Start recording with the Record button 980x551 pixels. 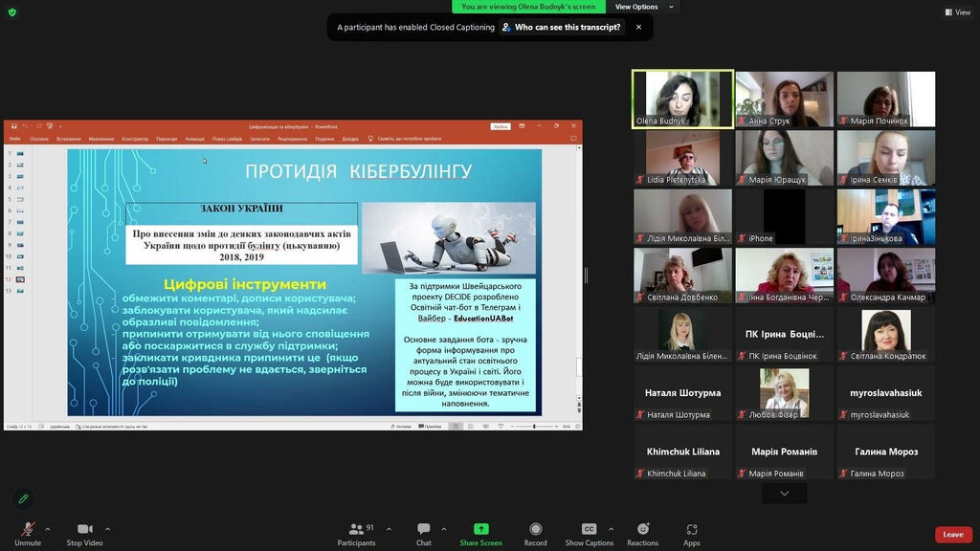point(535,534)
